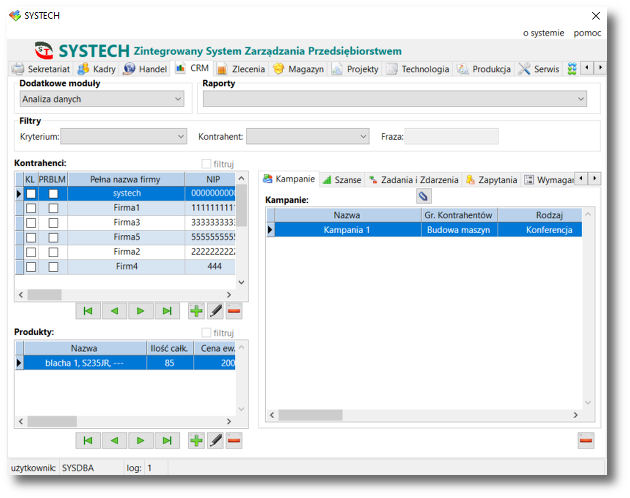Screen dimensions: 630x498
Task: Switch to Handel module tab
Action: pyautogui.click(x=145, y=69)
